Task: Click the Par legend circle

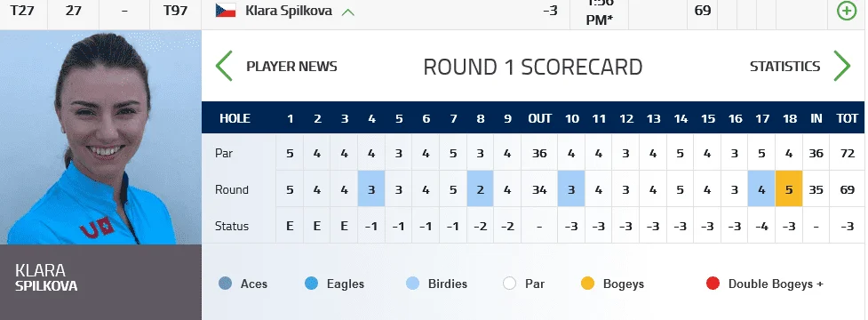Action: coord(510,284)
